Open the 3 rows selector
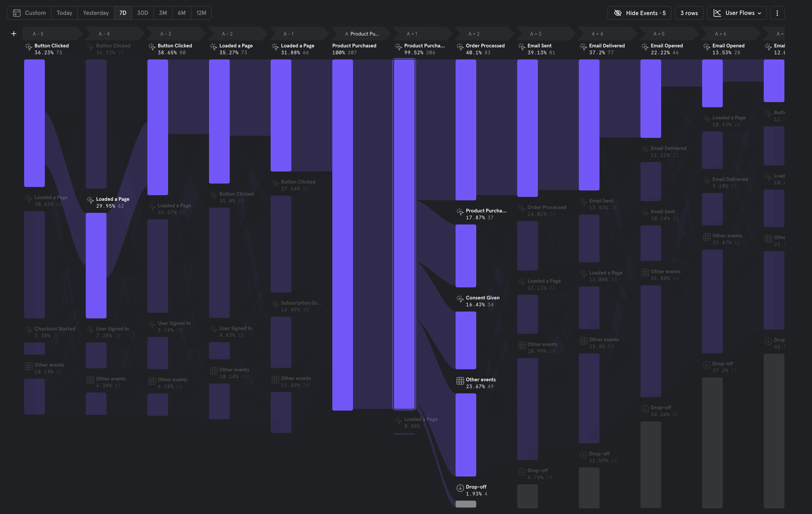Screen dimensions: 812x514 click(689, 13)
